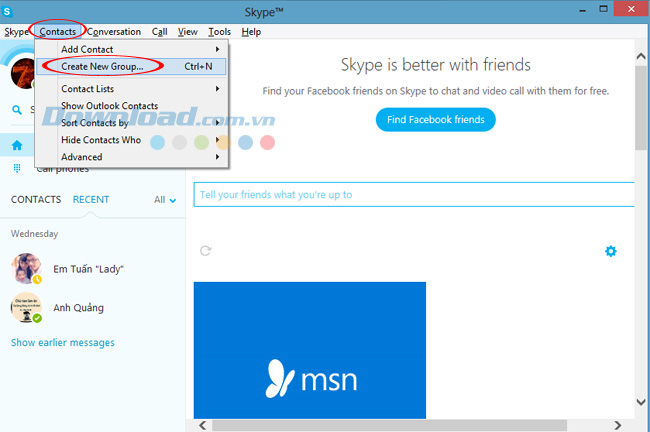Image resolution: width=650 pixels, height=432 pixels.
Task: Maximize the Skype window
Action: click(x=603, y=9)
